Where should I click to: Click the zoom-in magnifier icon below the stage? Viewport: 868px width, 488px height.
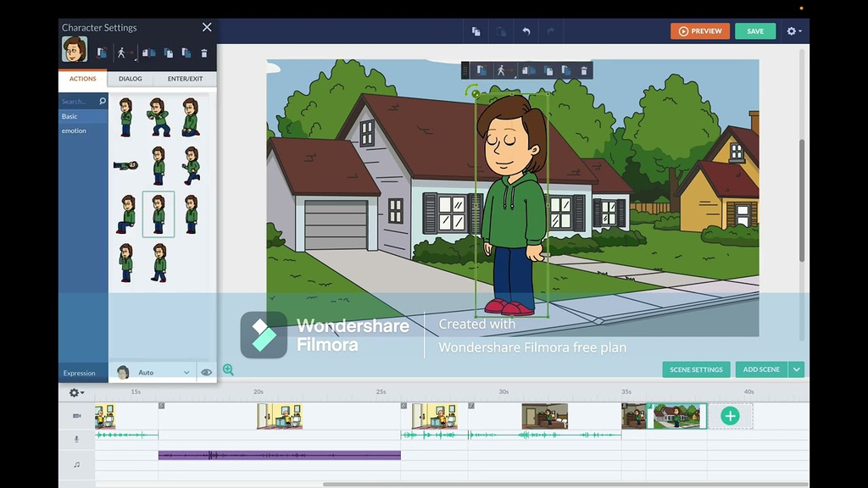tap(228, 369)
